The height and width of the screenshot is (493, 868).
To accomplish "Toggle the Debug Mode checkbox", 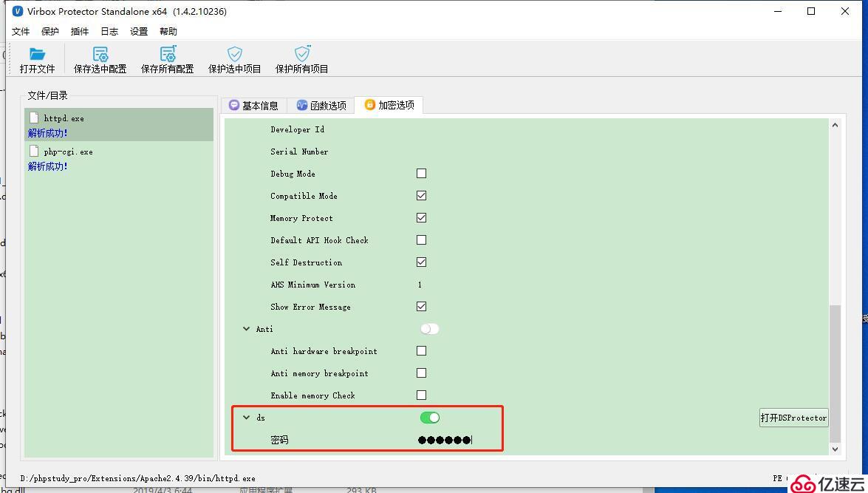I will click(421, 174).
